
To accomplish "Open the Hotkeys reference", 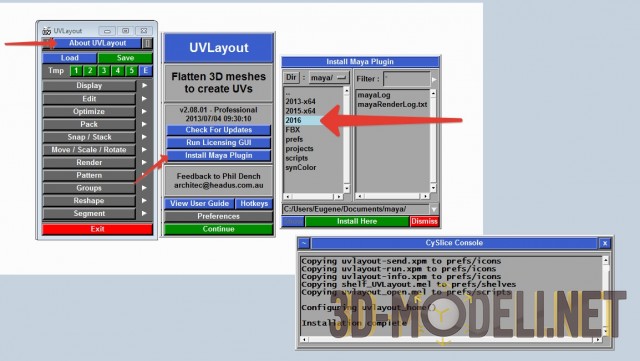I will [x=254, y=203].
